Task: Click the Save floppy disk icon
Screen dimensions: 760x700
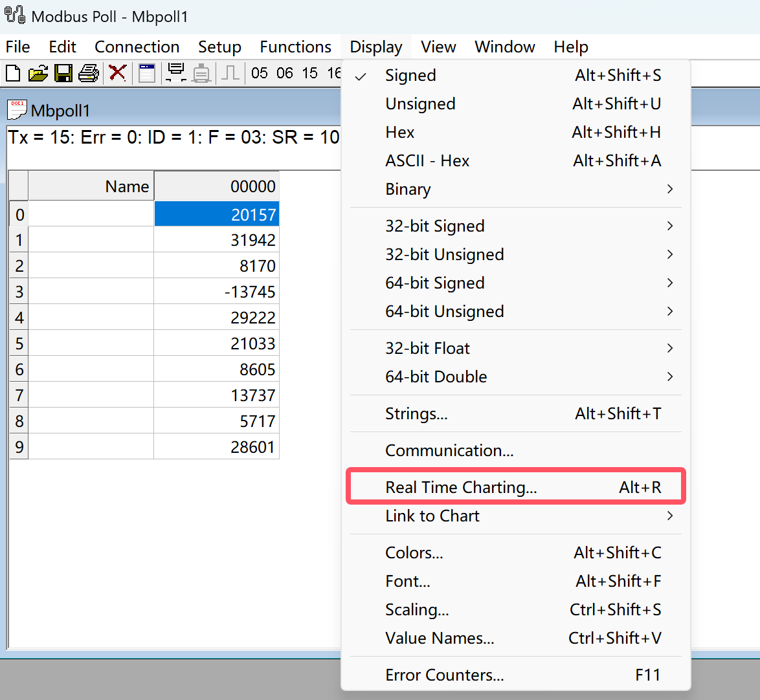Action: pyautogui.click(x=63, y=73)
